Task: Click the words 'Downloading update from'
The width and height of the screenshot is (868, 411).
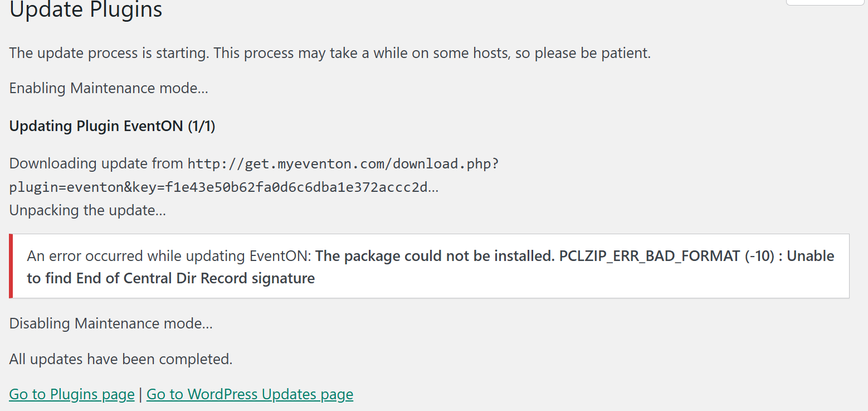Action: coord(96,163)
